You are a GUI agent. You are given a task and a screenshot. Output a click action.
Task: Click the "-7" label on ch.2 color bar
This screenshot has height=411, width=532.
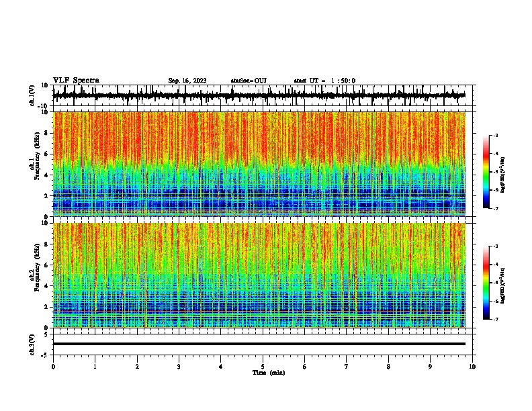coord(496,319)
